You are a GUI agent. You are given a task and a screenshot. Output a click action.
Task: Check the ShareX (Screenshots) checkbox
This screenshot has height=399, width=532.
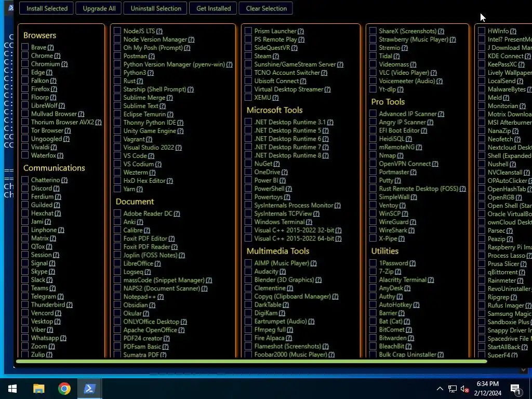(x=373, y=31)
